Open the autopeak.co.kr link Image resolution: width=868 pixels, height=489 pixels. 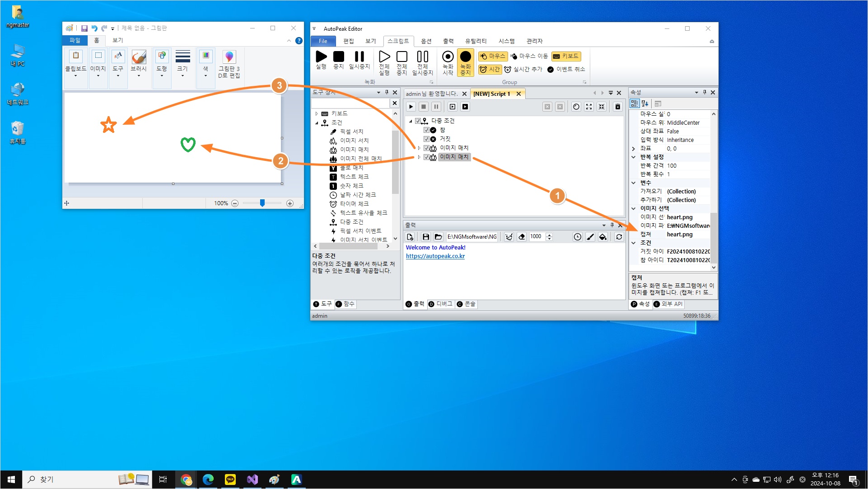pyautogui.click(x=435, y=256)
